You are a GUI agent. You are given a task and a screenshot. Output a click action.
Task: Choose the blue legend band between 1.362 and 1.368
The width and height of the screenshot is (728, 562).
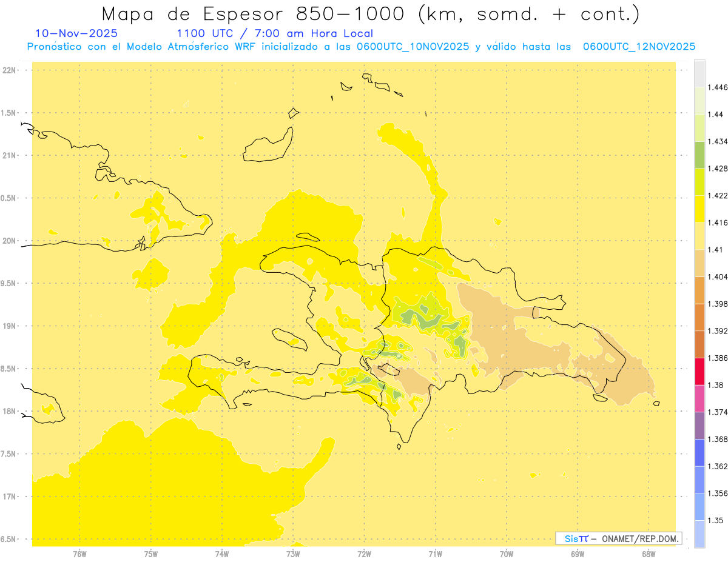click(699, 452)
